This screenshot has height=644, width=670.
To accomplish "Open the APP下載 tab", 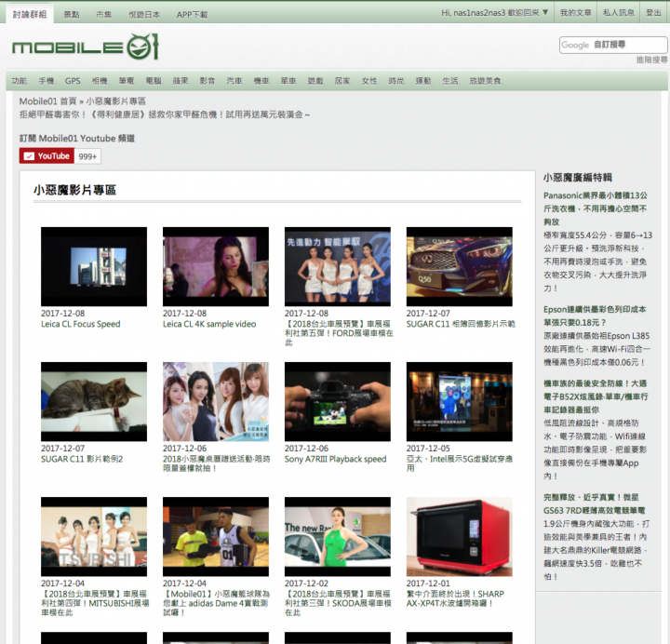I will 192,15.
